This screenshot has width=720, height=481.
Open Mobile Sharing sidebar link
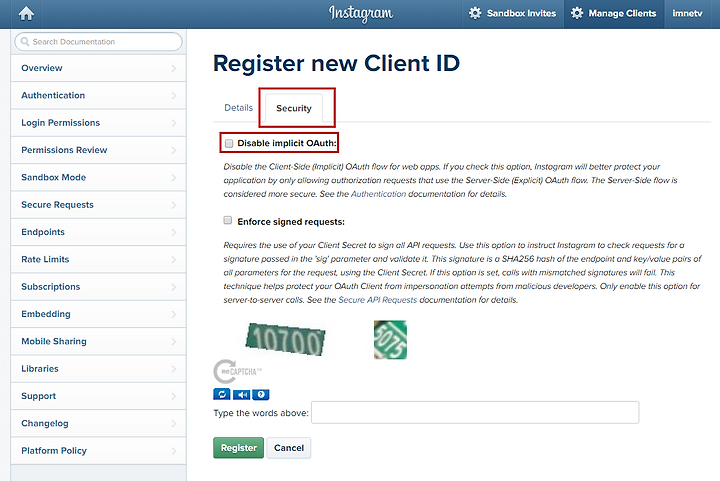click(x=98, y=341)
